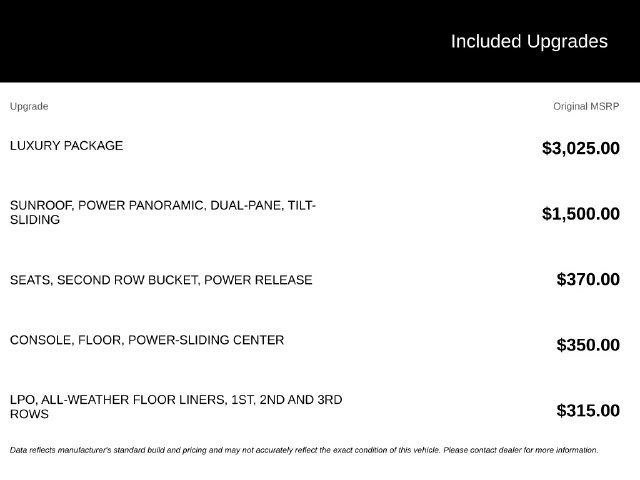Select the Original MSRP column header
The image size is (640, 480).
coord(586,106)
